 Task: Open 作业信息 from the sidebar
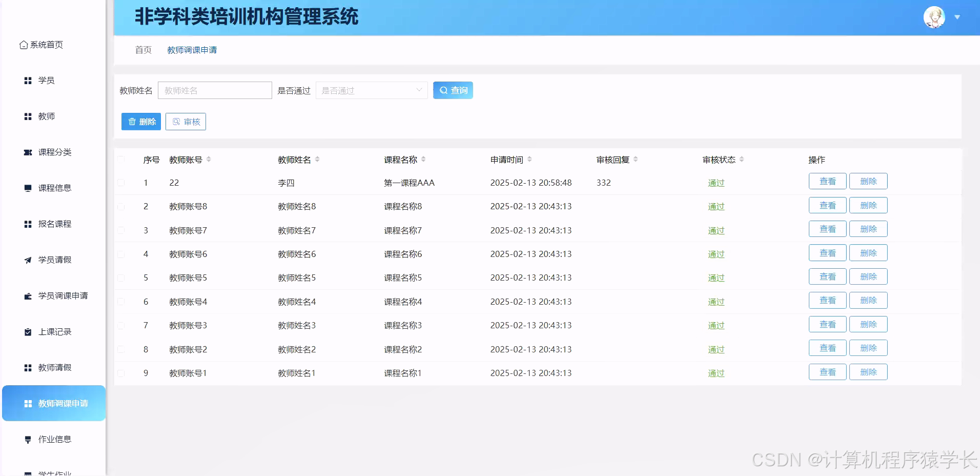pos(28,439)
